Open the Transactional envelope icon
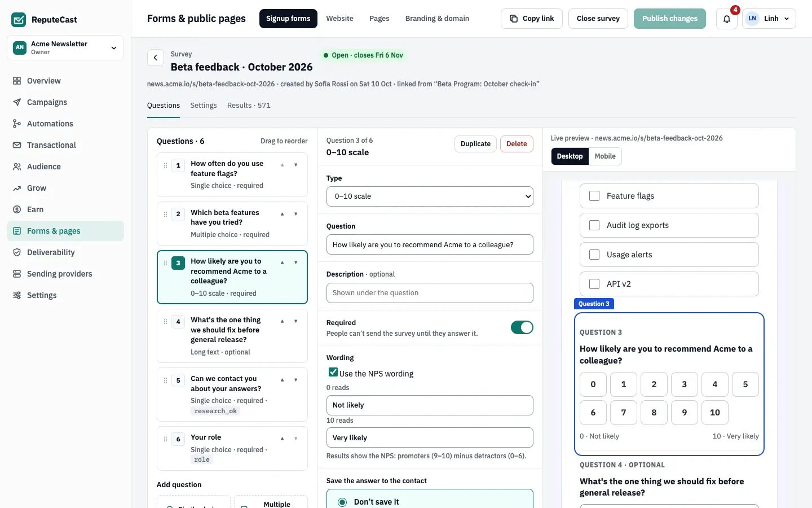This screenshot has width=812, height=508. pyautogui.click(x=17, y=145)
